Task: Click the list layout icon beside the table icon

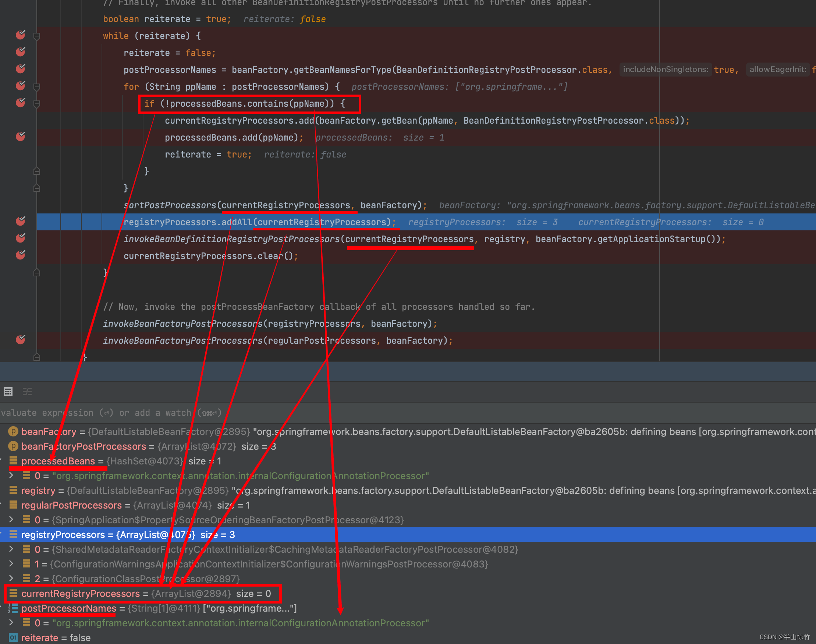Action: [x=27, y=392]
